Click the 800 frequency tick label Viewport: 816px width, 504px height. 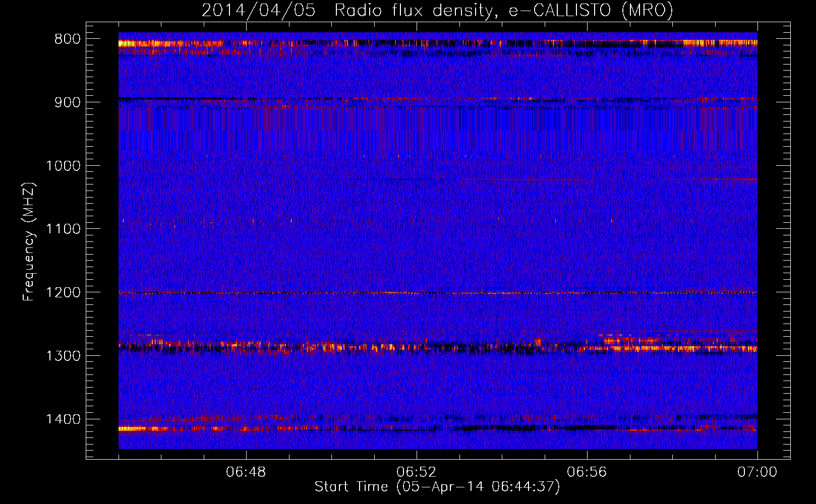click(68, 39)
